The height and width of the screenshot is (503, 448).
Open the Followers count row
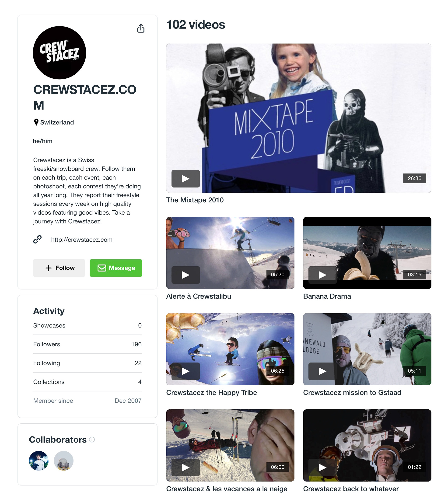[x=87, y=344]
